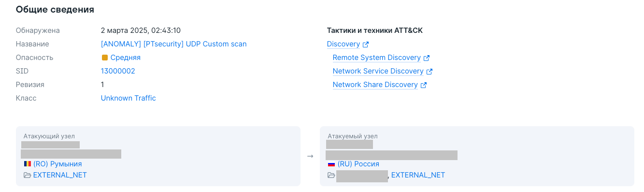Click the Russian flag icon

[331, 164]
